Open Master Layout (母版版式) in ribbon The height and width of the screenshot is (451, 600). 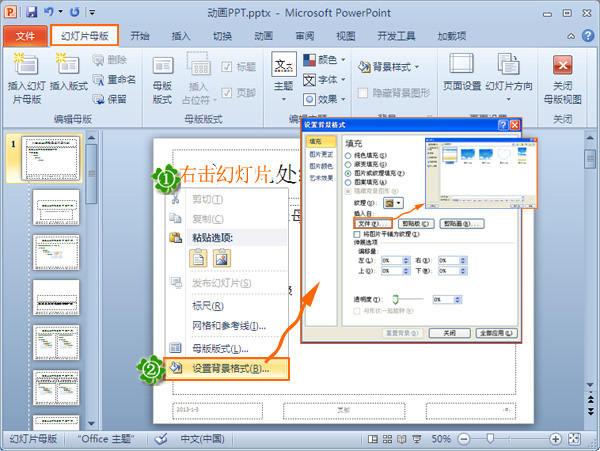click(162, 81)
